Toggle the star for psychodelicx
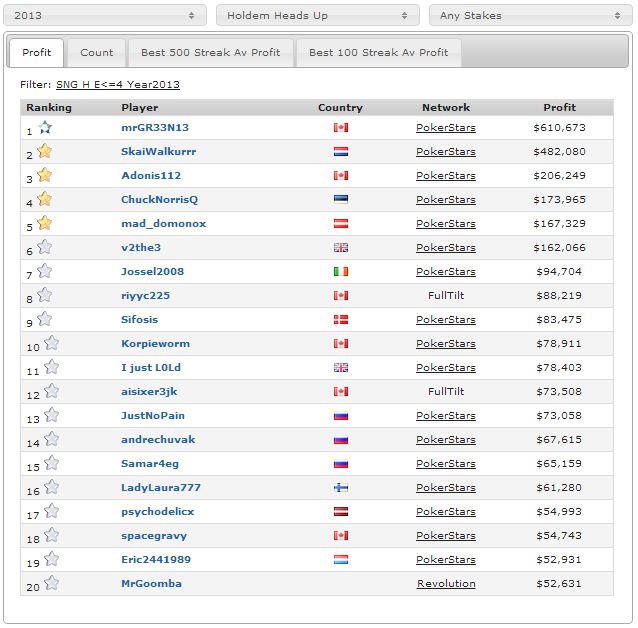 (52, 511)
